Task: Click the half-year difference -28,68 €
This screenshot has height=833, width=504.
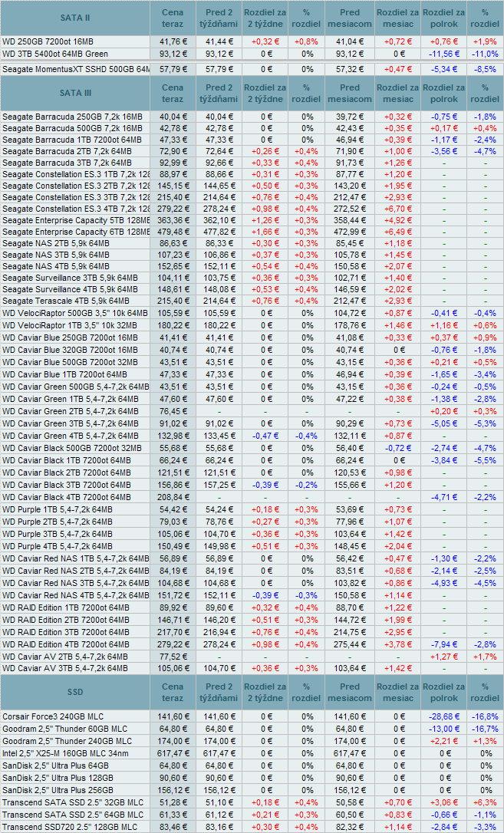Action: [x=444, y=716]
